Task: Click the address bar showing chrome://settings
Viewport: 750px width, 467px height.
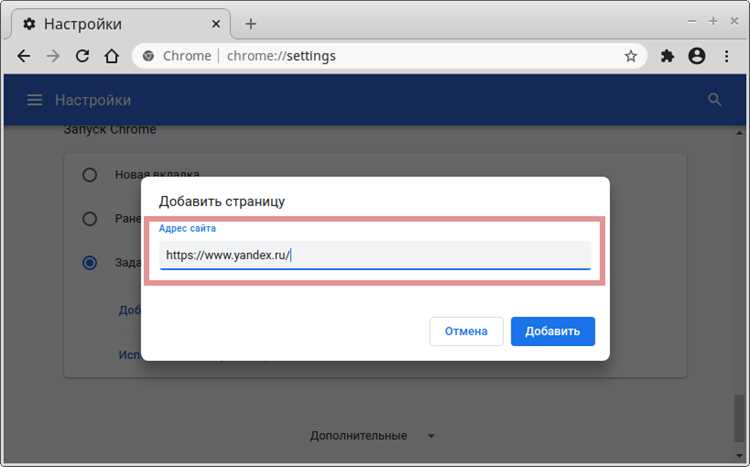Action: click(388, 56)
